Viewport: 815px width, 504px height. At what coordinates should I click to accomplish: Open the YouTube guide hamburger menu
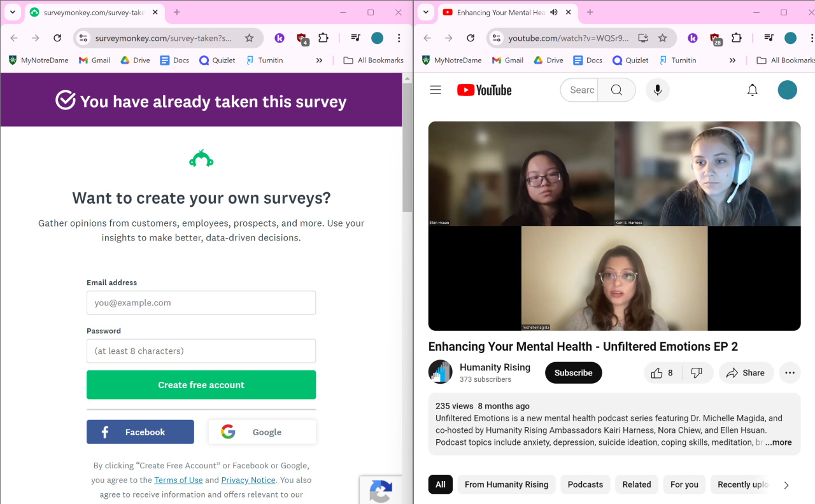pos(436,90)
